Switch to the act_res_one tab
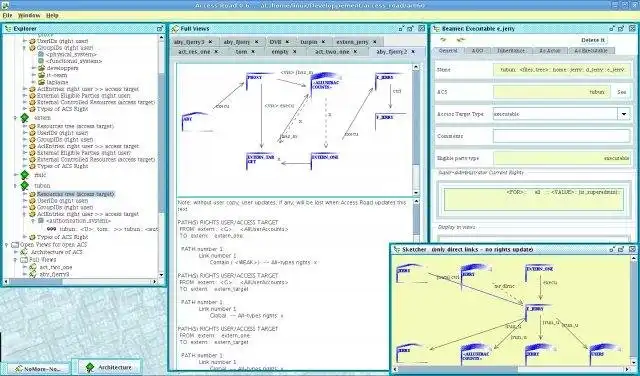Viewport: 640px width, 376px height. pos(198,52)
